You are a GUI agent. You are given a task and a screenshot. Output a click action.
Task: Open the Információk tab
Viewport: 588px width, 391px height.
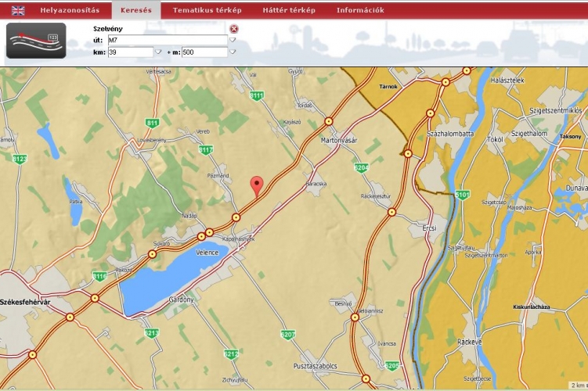point(360,10)
